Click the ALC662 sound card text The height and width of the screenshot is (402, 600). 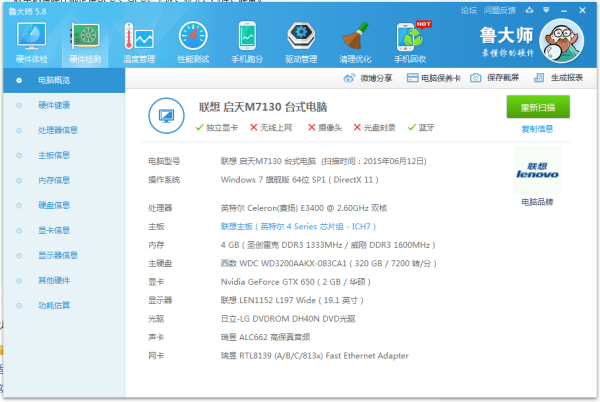tap(265, 337)
